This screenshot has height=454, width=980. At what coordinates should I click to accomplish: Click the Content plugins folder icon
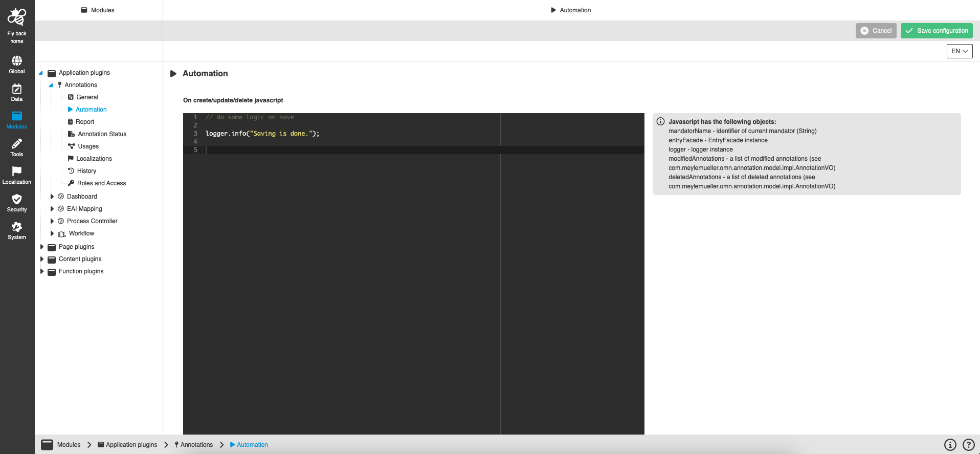52,260
